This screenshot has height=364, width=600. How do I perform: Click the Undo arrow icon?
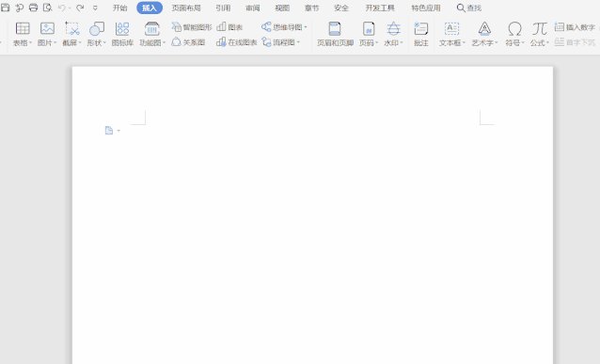click(x=62, y=8)
